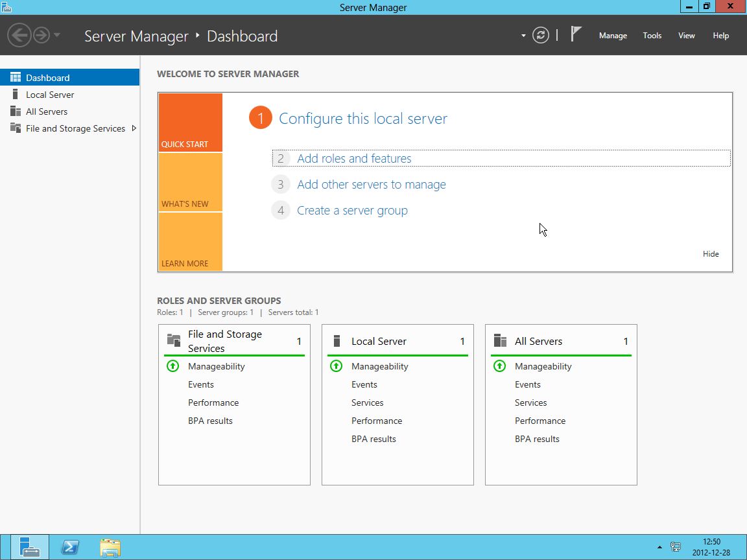Click the Dashboard sidebar icon

(x=16, y=77)
